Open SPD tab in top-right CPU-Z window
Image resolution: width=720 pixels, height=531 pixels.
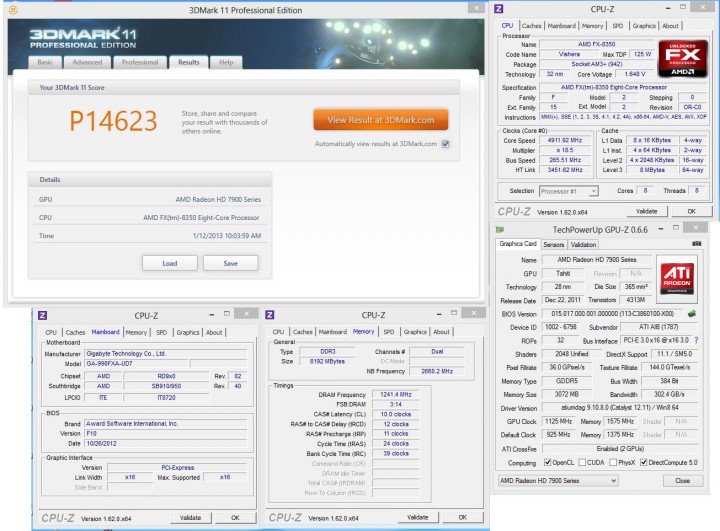[618, 26]
